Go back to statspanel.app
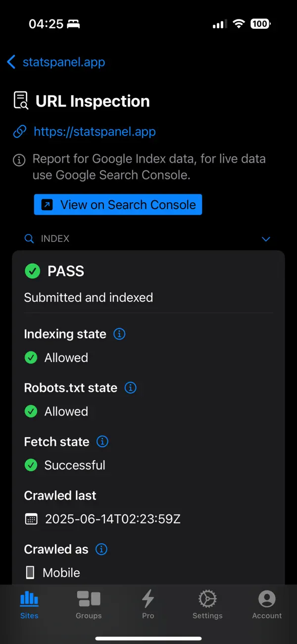The height and width of the screenshot is (644, 297). tap(55, 62)
